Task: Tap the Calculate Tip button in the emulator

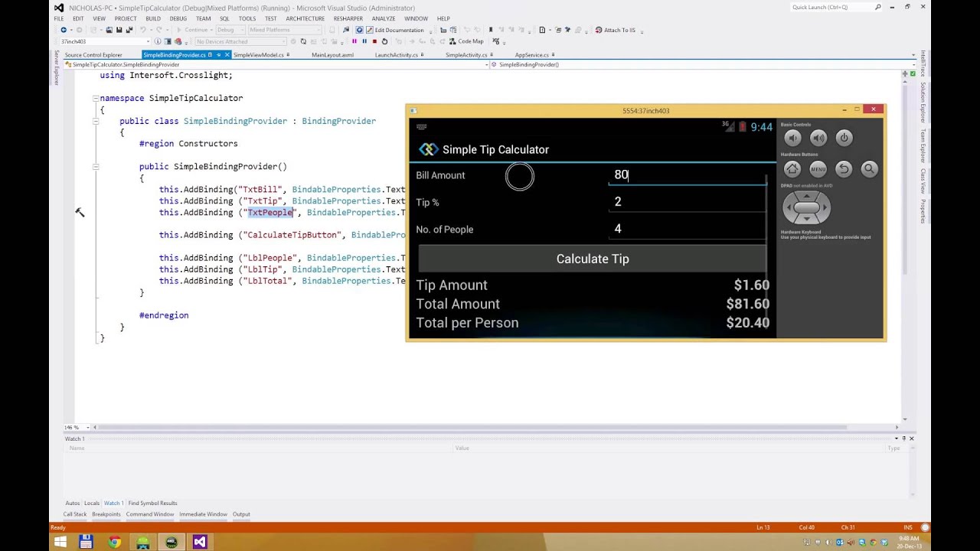Action: [x=592, y=259]
